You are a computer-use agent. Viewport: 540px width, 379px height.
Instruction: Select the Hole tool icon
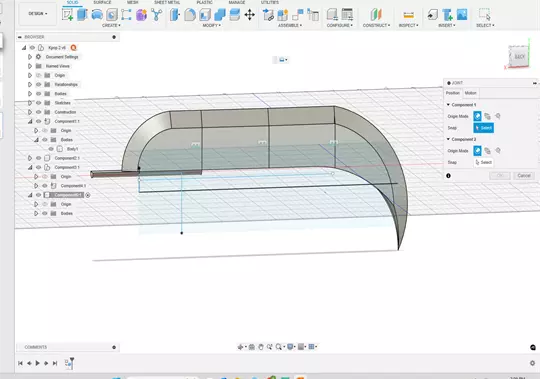coord(112,15)
